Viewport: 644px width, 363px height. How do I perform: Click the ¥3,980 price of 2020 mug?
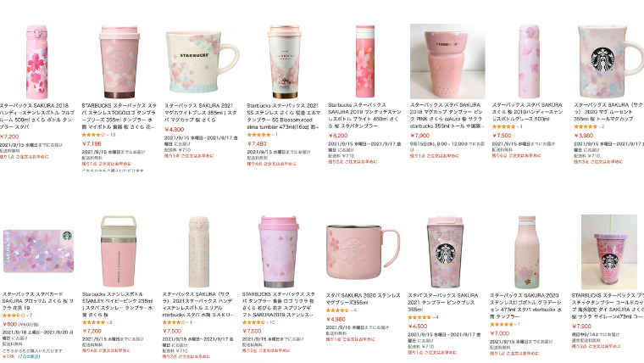pyautogui.click(x=584, y=135)
